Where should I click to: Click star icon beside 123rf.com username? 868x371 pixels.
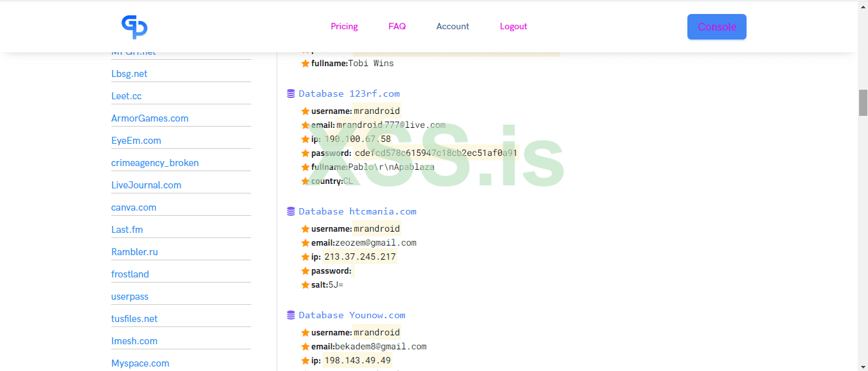point(305,111)
